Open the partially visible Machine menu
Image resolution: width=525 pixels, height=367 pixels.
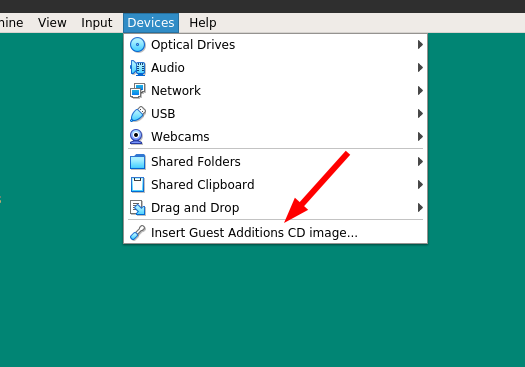[11, 23]
